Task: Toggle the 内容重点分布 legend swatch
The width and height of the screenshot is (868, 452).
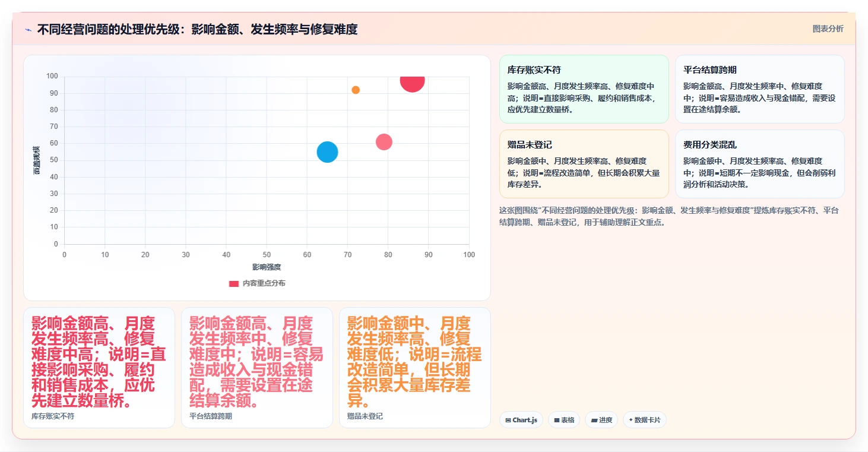Action: coord(233,283)
